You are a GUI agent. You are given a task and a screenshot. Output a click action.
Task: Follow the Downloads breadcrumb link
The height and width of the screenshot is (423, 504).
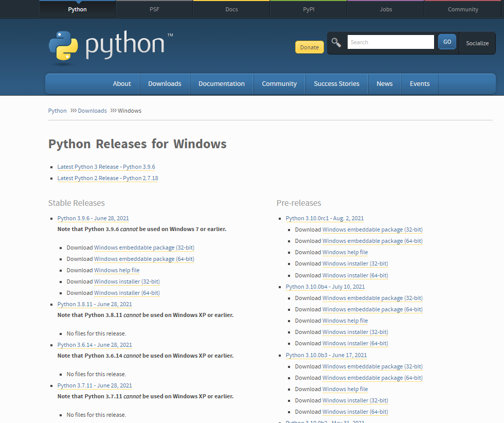click(92, 111)
